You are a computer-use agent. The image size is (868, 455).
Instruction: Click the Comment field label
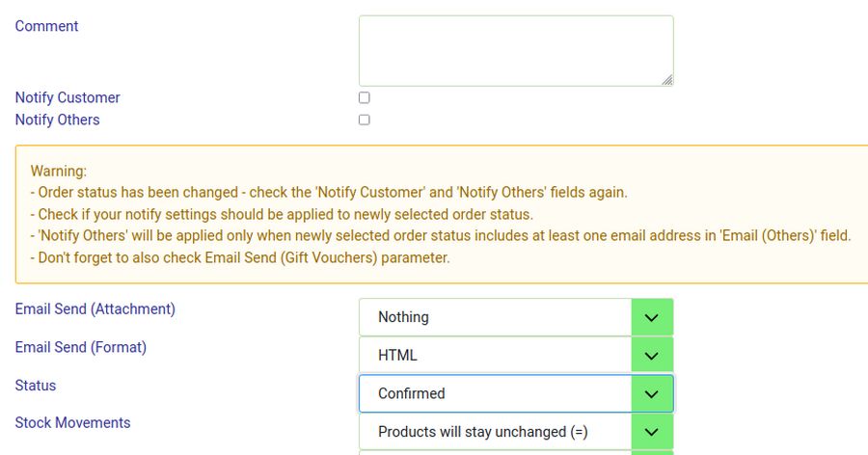click(46, 26)
